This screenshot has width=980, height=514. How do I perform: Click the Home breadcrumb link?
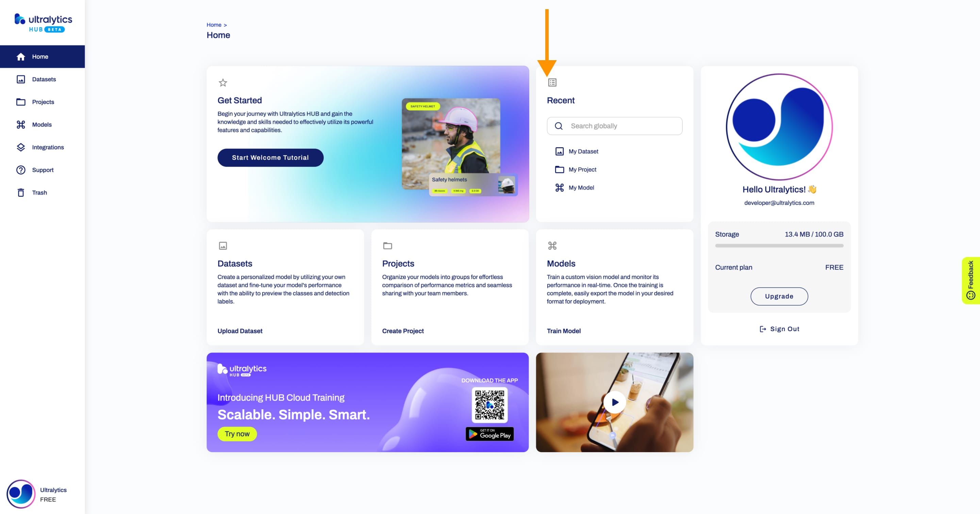(213, 24)
